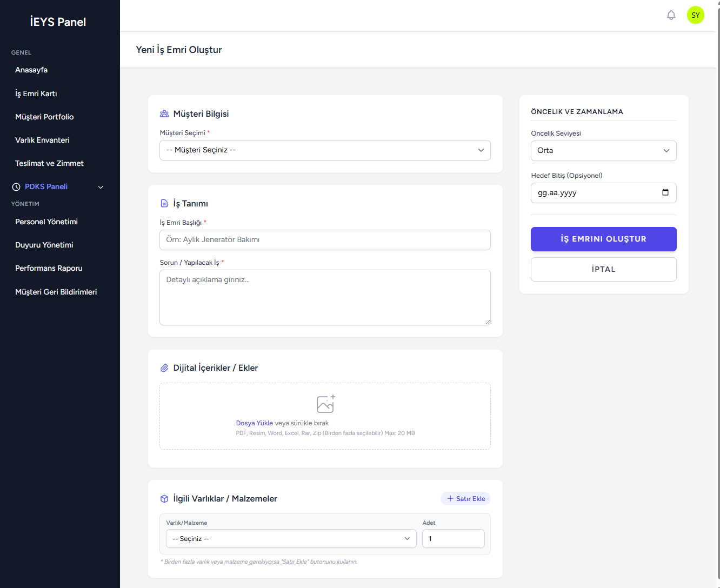Image resolution: width=720 pixels, height=588 pixels.
Task: Click the notification bell icon
Action: click(671, 15)
